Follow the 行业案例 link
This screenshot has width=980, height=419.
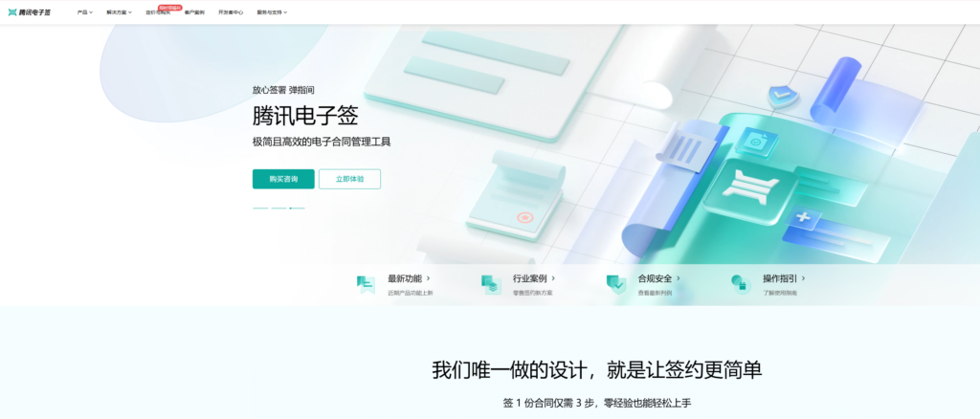pos(533,278)
